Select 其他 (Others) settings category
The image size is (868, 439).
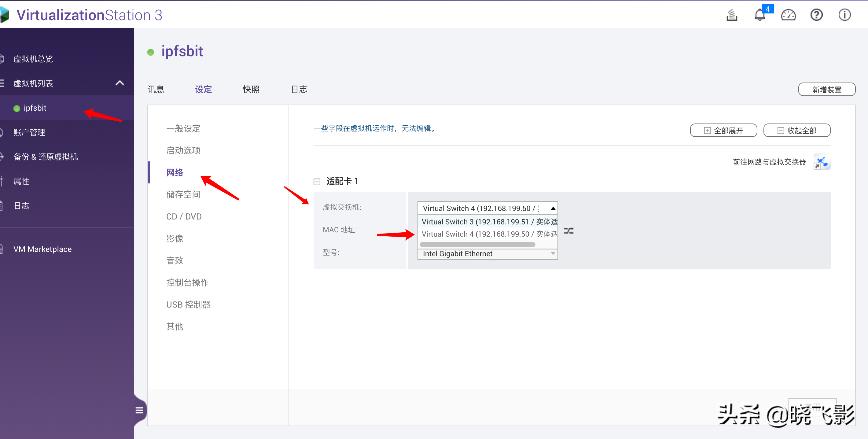[x=175, y=326]
